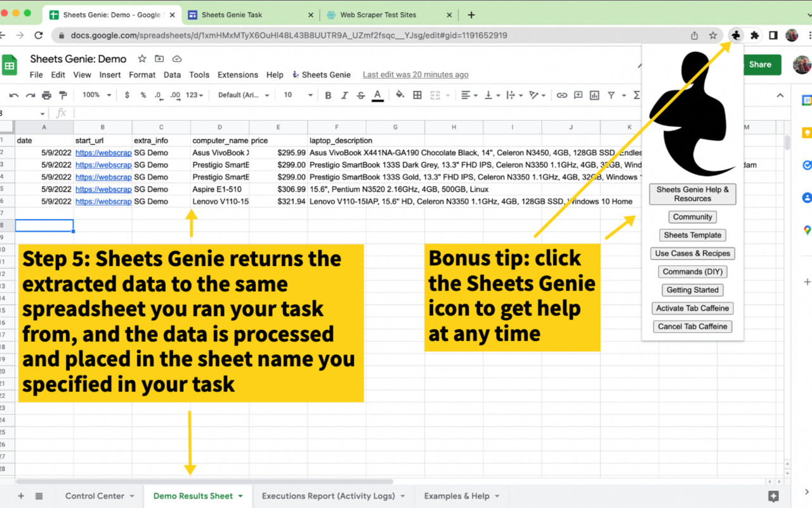Screen dimensions: 812x508
Task: Open the Sheets Genie menu
Action: [321, 75]
